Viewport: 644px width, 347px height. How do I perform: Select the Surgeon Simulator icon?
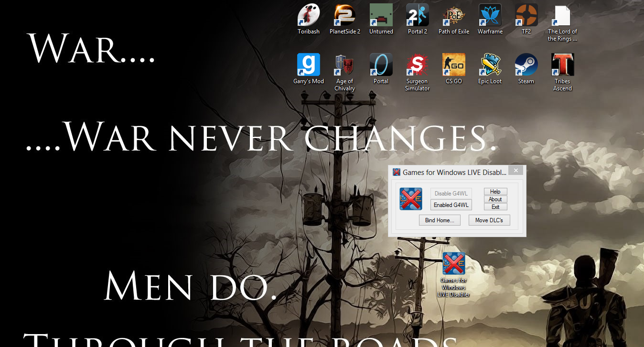tap(418, 73)
